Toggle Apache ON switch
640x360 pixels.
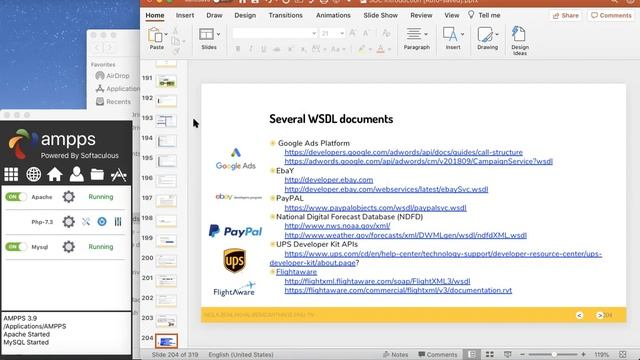(16, 197)
